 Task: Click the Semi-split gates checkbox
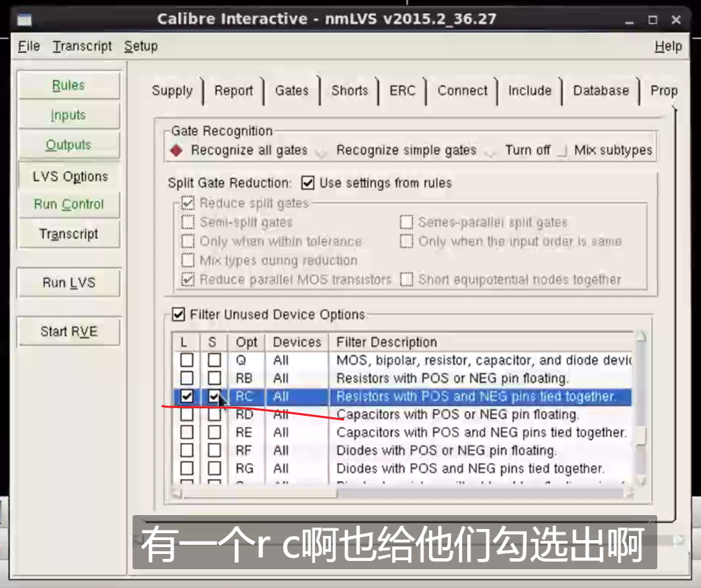point(188,222)
